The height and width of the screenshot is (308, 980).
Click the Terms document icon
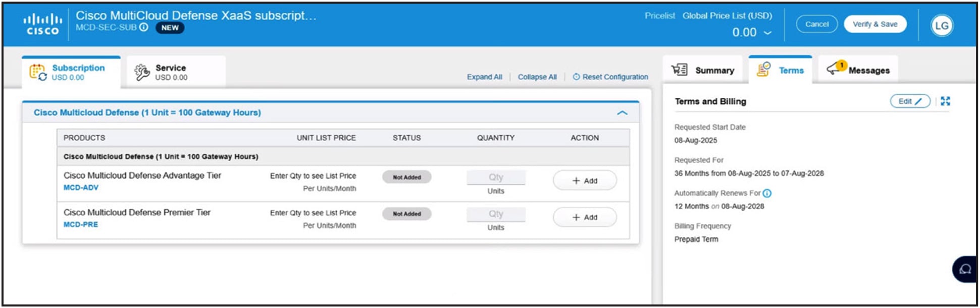click(763, 70)
